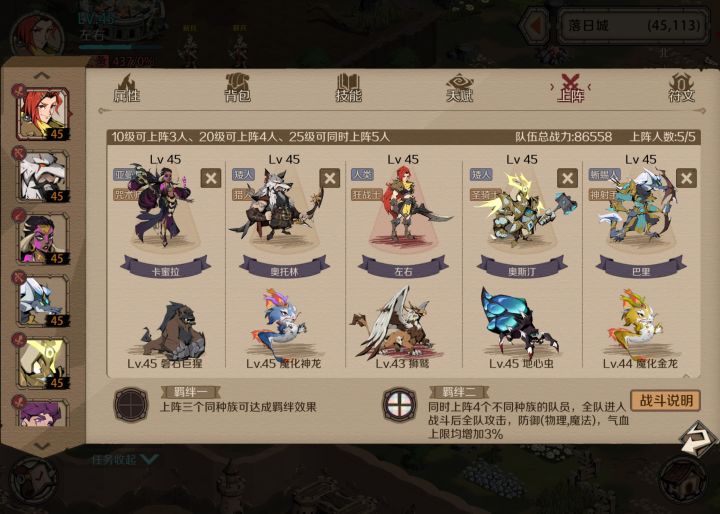
Task: Remove 巴里 from the lineup
Action: coord(686,178)
